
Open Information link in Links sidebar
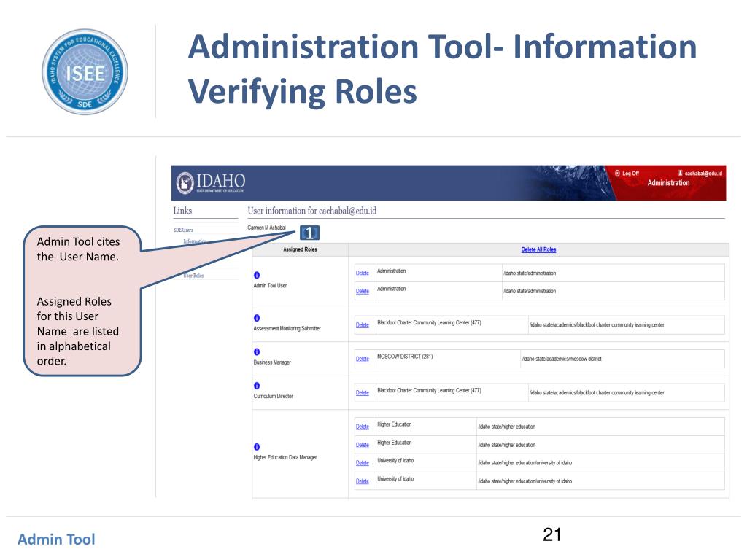point(195,241)
